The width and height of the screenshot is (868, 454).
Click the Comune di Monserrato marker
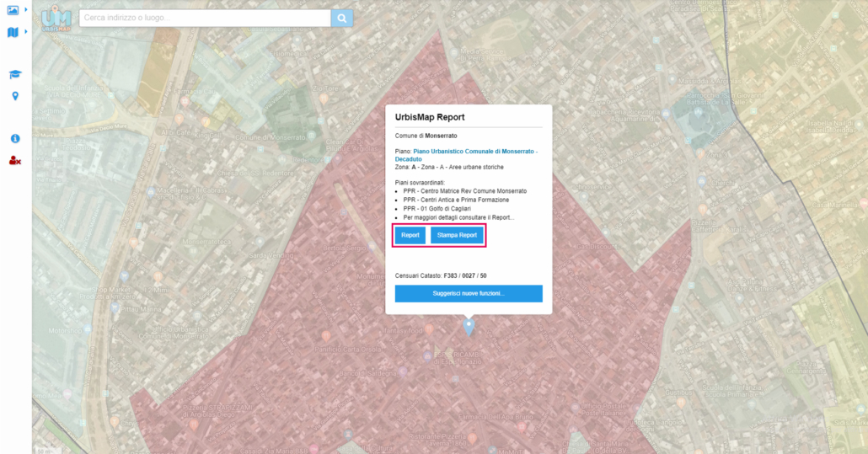tap(312, 136)
